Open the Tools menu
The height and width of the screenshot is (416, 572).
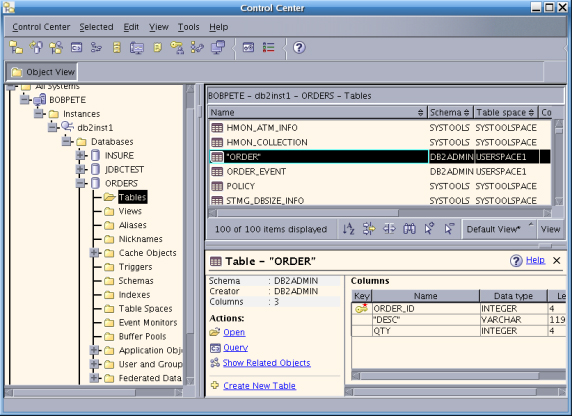pos(189,27)
